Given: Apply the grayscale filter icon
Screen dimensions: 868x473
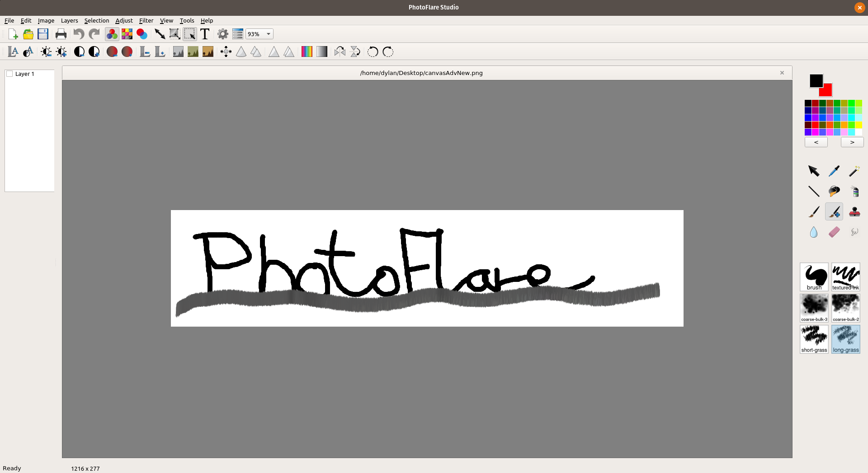Looking at the screenshot, I should tap(178, 52).
